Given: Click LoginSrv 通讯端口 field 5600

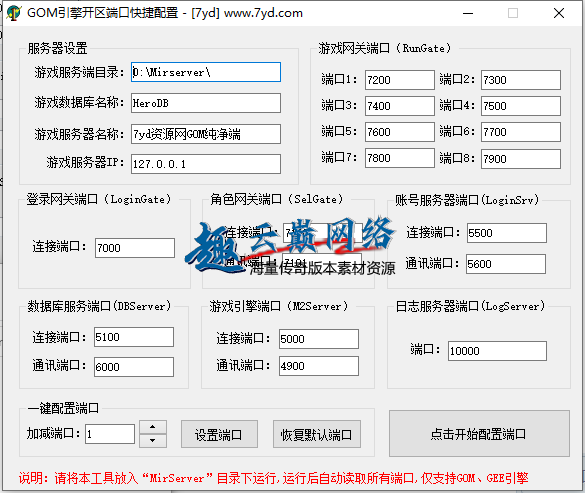Looking at the screenshot, I should click(x=506, y=264).
